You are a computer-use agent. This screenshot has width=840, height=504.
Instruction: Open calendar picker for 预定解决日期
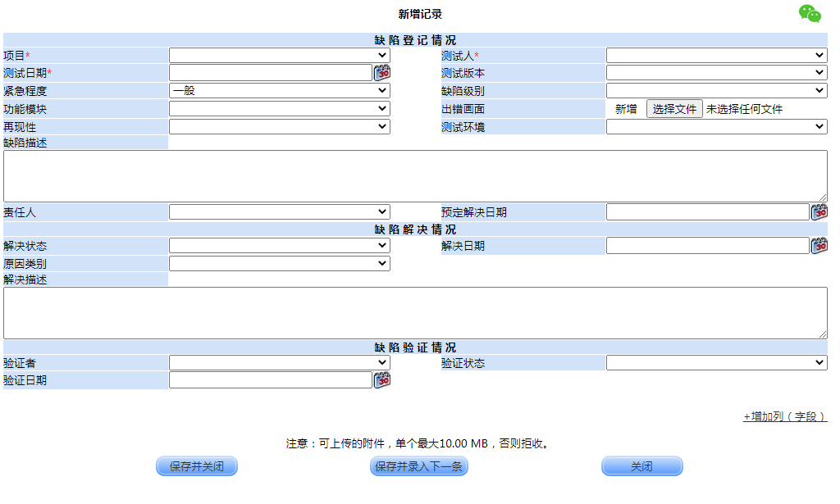click(x=819, y=212)
